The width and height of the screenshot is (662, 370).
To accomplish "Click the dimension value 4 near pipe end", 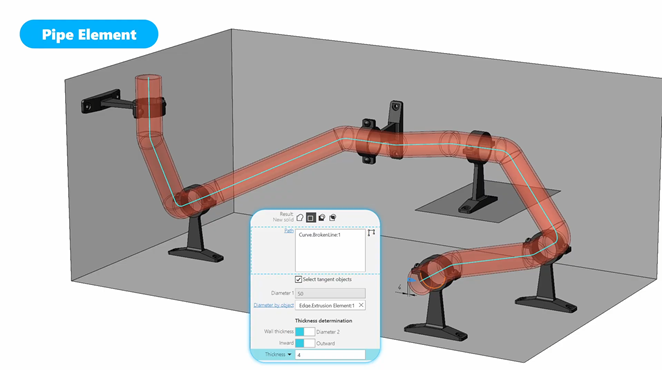I will coord(399,287).
